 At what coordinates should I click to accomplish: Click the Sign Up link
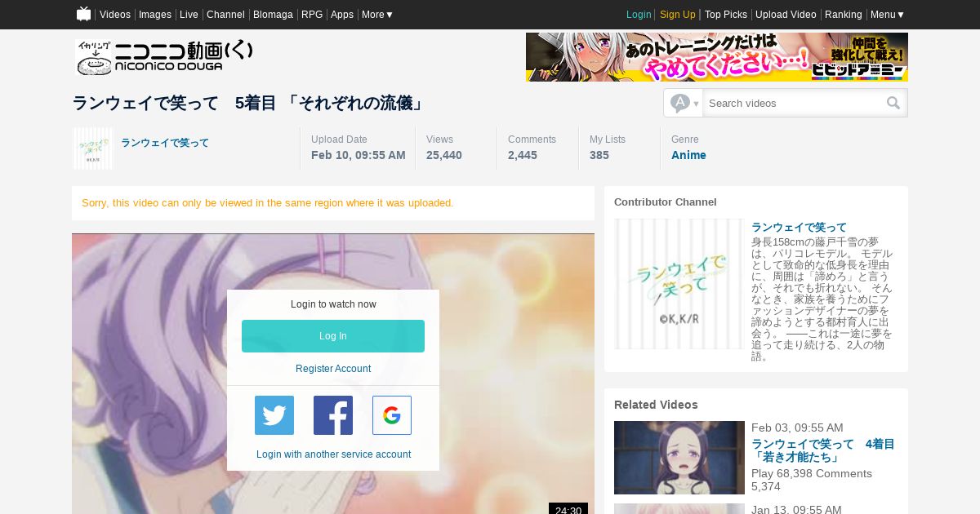click(x=678, y=15)
